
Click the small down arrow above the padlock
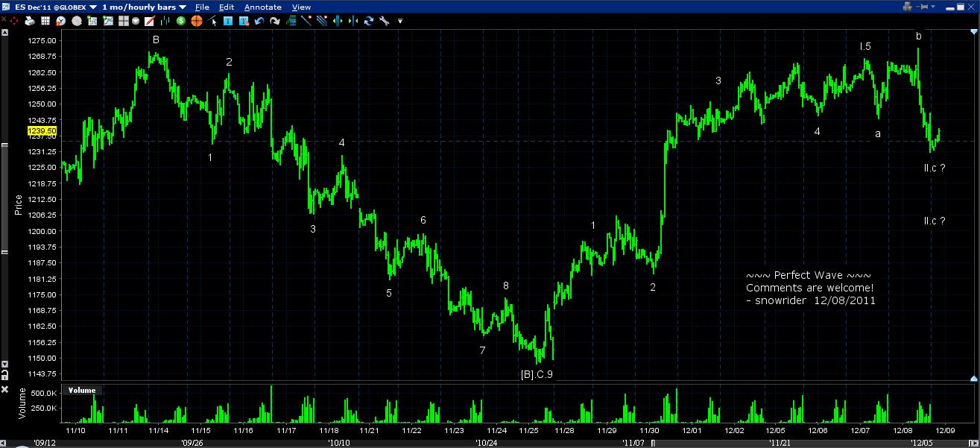4,364
